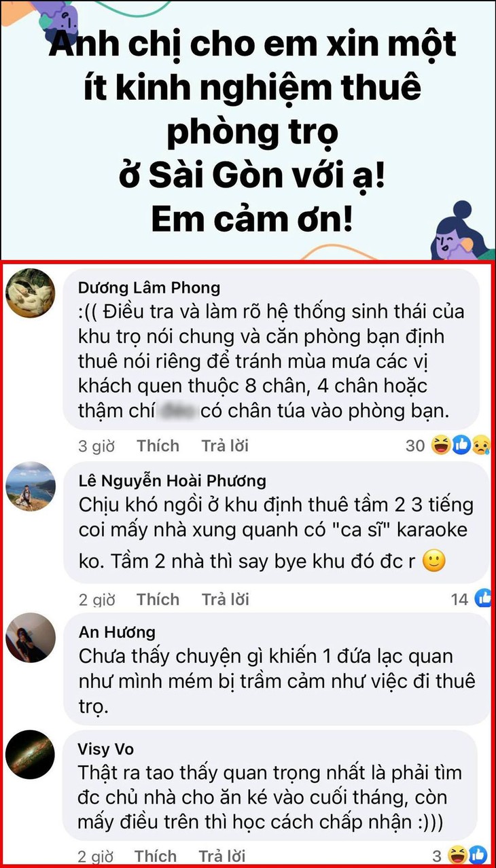This screenshot has width=496, height=868.
Task: Click Trả lời under Visy Vo's comment
Action: pos(222,856)
